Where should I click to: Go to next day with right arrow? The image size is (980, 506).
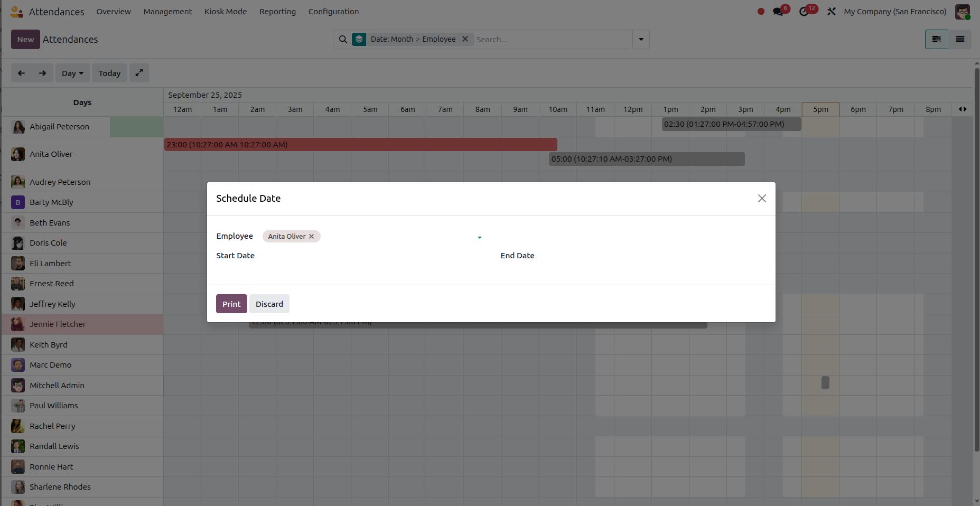(x=43, y=73)
